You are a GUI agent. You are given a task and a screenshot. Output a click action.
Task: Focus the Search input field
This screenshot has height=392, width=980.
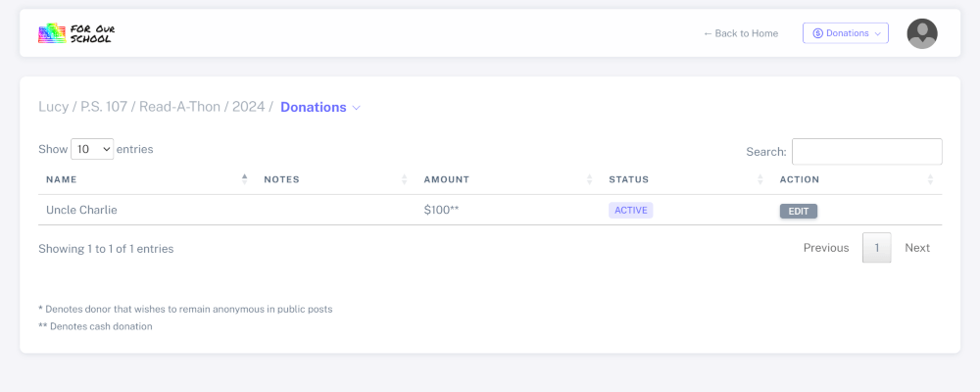pos(867,151)
